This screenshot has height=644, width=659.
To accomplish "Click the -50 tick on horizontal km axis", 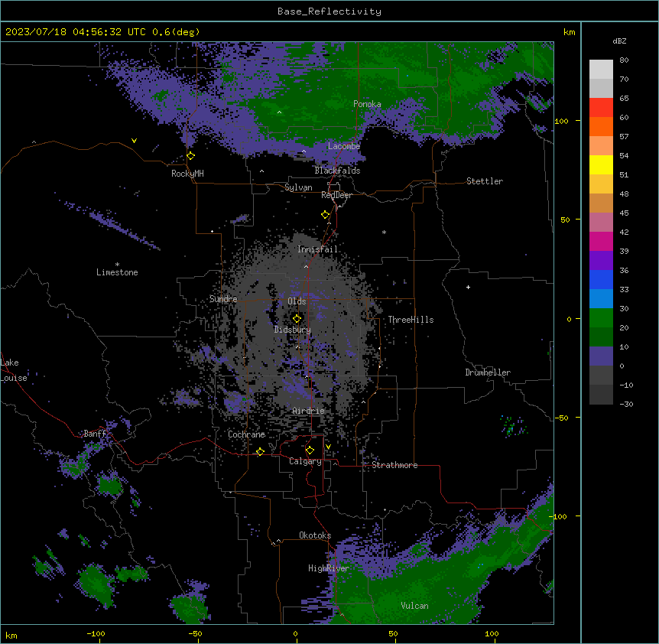I will pyautogui.click(x=195, y=633).
